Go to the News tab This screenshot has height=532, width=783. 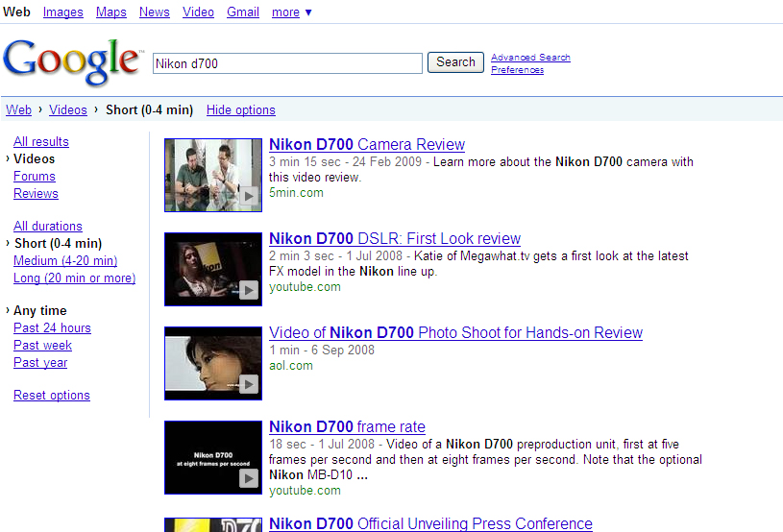(x=154, y=12)
